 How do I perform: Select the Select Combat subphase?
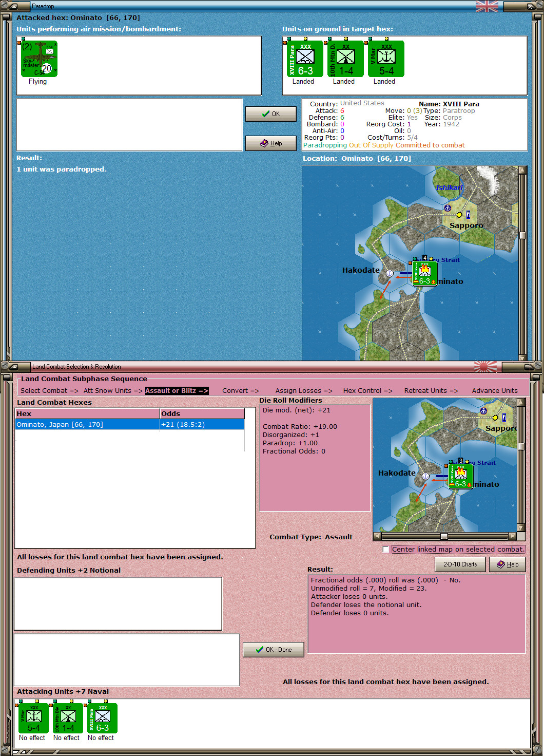tap(49, 391)
